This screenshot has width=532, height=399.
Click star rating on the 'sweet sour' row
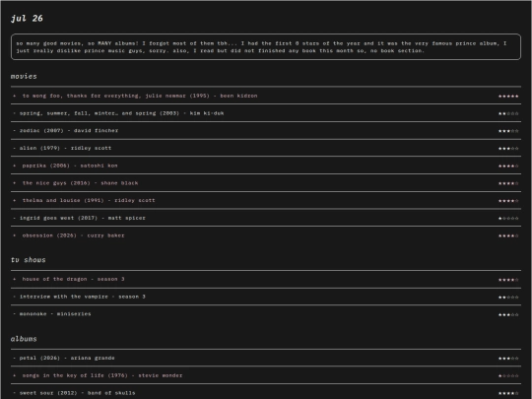click(508, 393)
